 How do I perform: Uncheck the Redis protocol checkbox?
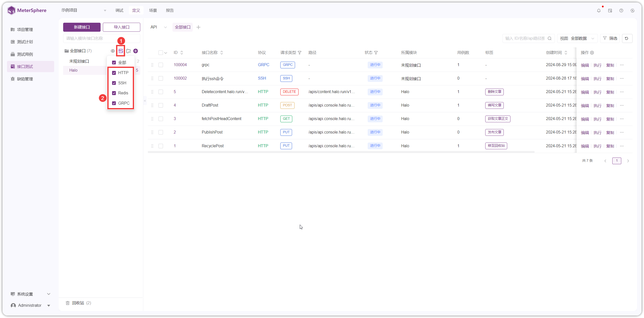coord(114,93)
